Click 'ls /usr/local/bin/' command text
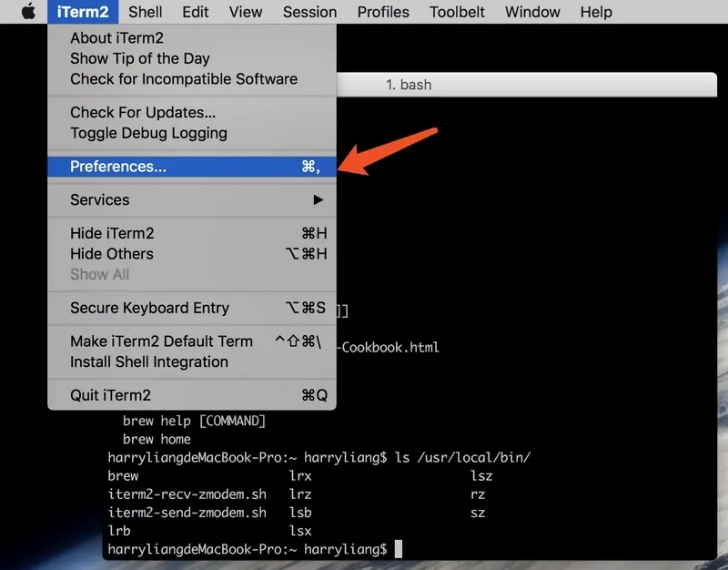 click(462, 458)
